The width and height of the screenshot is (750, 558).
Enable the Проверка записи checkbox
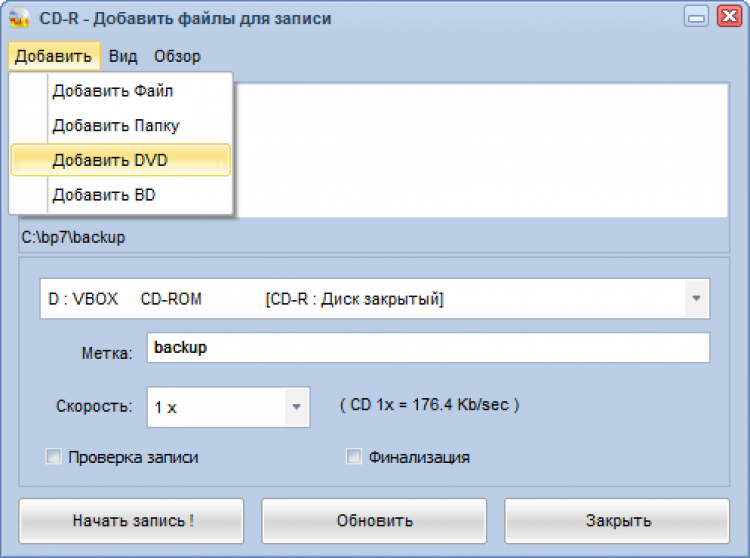pos(54,457)
